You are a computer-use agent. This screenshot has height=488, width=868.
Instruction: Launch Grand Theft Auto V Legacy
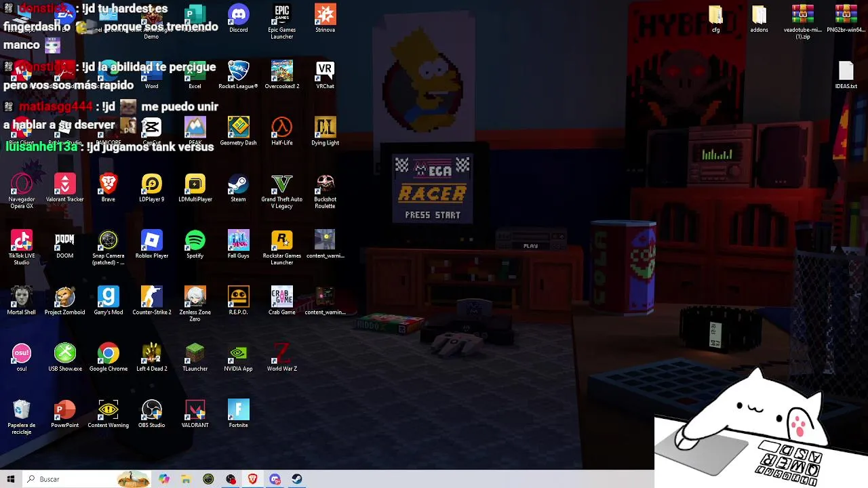[x=281, y=191]
